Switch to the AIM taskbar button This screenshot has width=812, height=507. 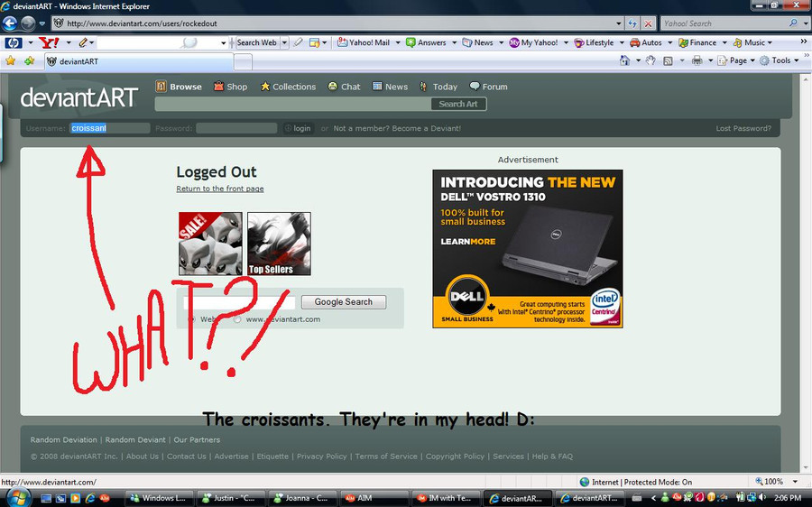pyautogui.click(x=374, y=498)
